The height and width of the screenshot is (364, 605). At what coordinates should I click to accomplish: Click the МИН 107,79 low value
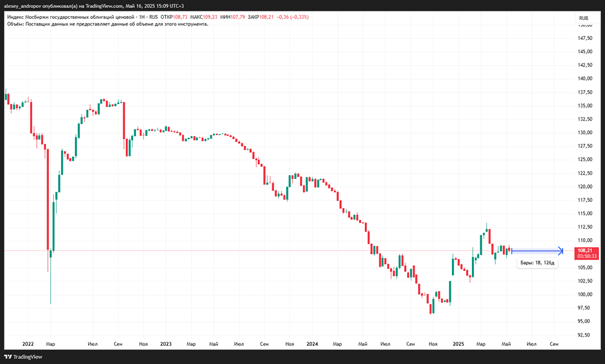click(232, 17)
